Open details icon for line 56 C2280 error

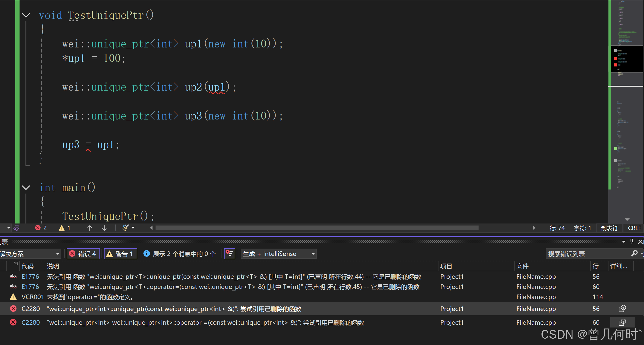[622, 309]
